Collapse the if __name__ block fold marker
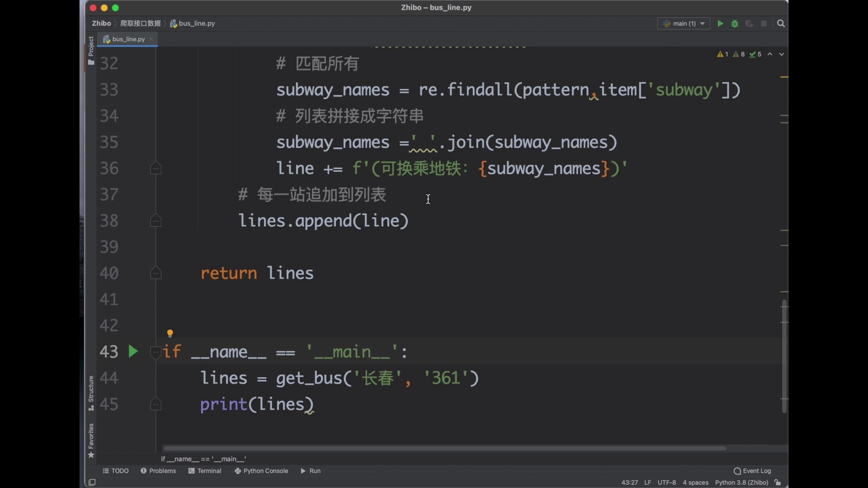 pyautogui.click(x=155, y=352)
